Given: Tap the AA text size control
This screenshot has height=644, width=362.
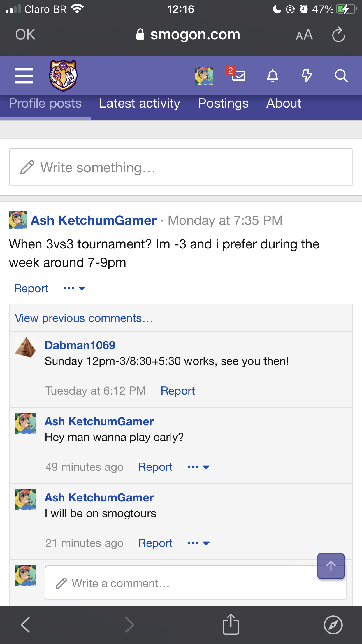Looking at the screenshot, I should pyautogui.click(x=304, y=35).
